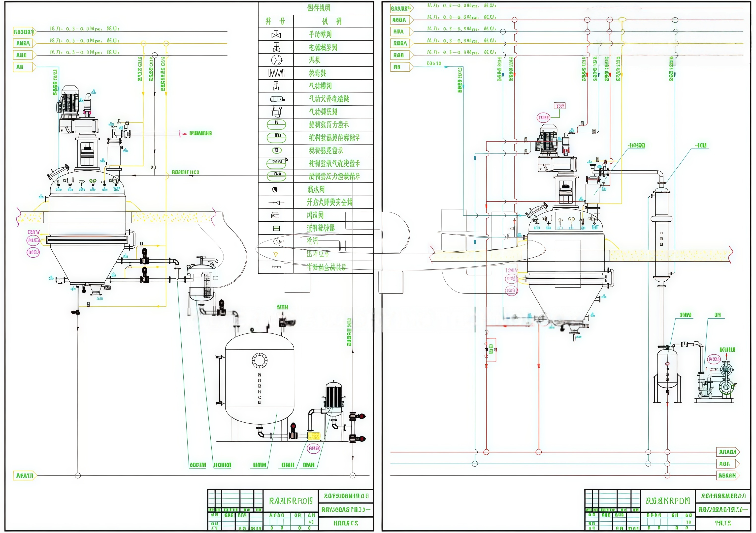Click the yellow fitting on the bottom pump line
Image resolution: width=756 pixels, height=533 pixels.
pos(314,436)
